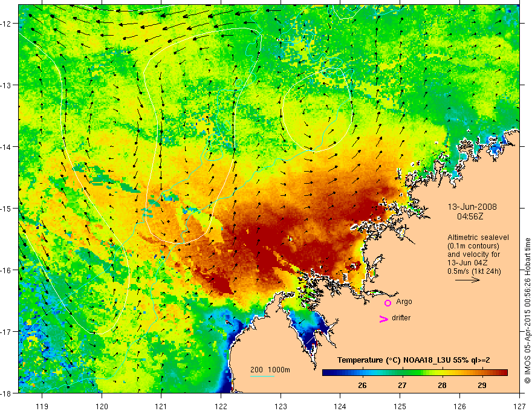
Task: Click the 0.5m/s velocity scale arrow
Action: click(x=467, y=280)
